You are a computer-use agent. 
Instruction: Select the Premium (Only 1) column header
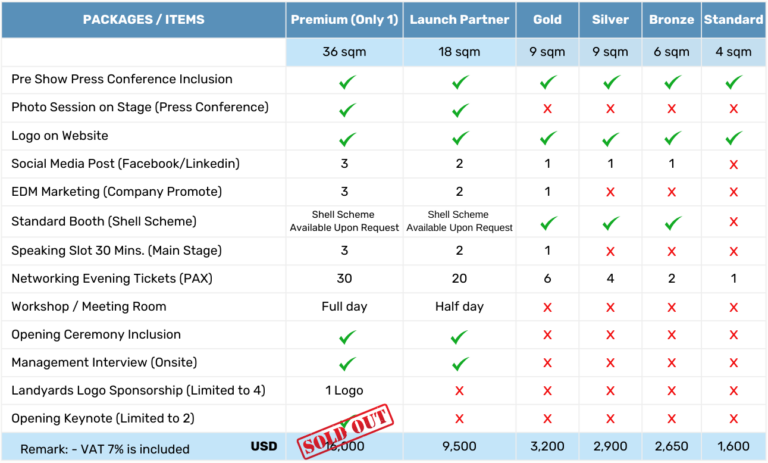click(x=345, y=20)
